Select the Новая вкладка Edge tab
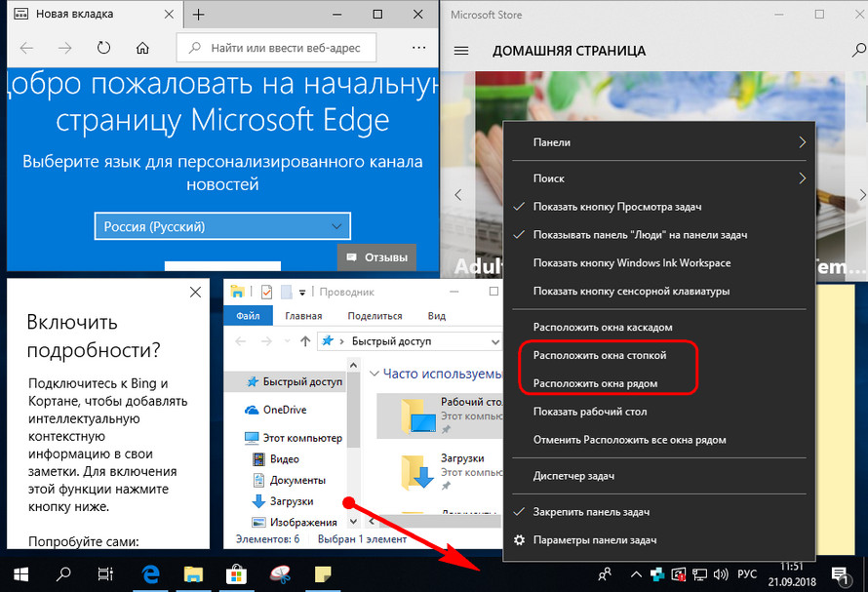This screenshot has width=868, height=592. pyautogui.click(x=93, y=15)
